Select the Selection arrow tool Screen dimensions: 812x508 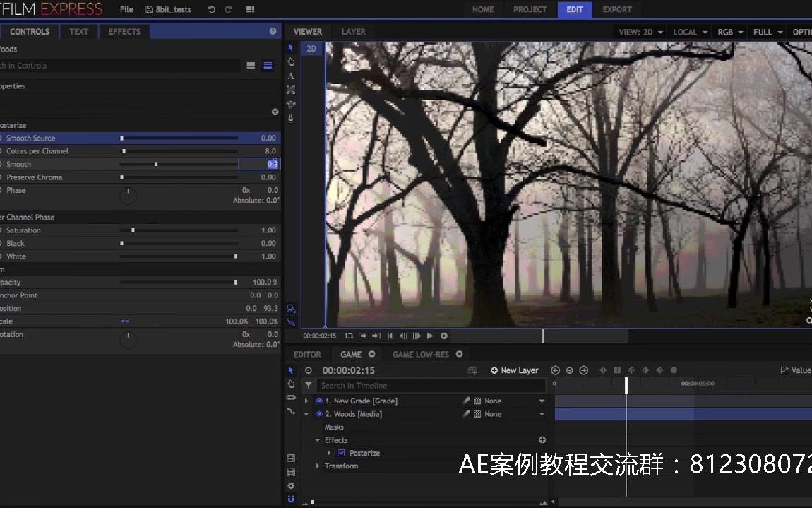(x=290, y=47)
